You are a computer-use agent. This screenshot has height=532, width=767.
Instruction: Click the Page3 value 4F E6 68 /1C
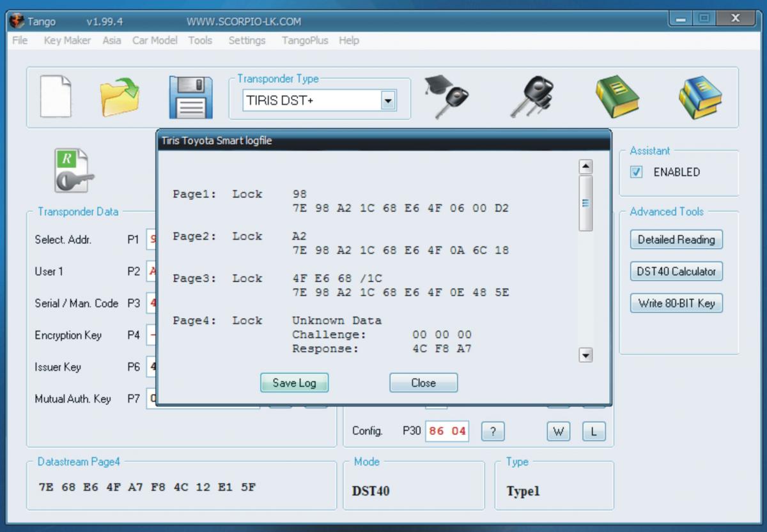[337, 278]
